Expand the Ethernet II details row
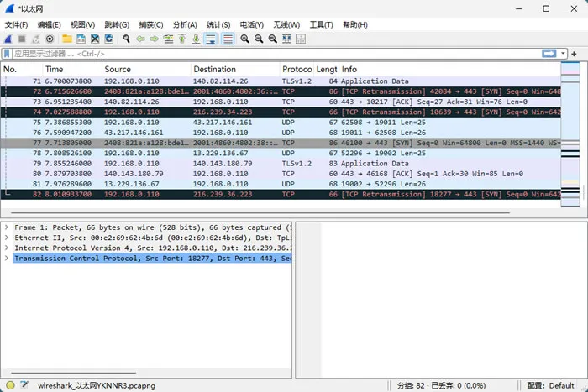 click(7, 238)
